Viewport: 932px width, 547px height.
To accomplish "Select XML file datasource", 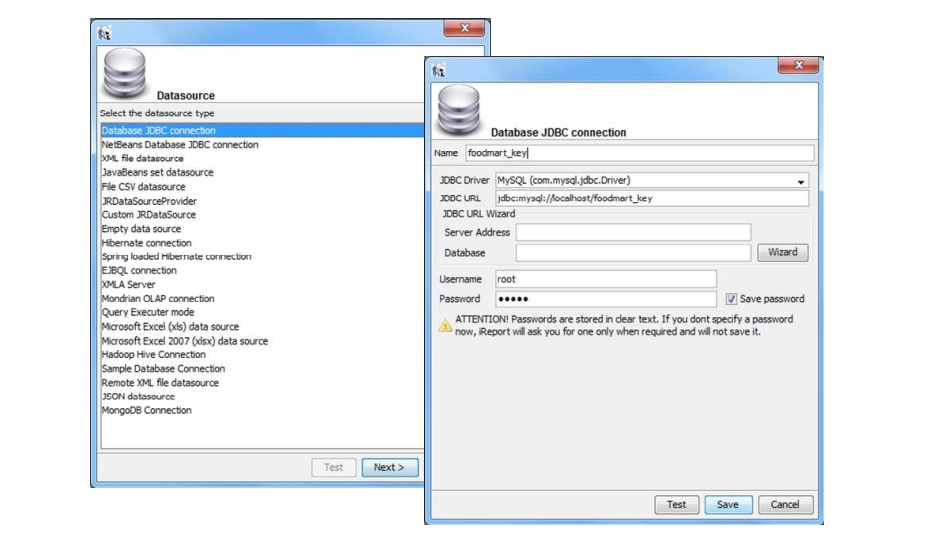I will point(143,158).
